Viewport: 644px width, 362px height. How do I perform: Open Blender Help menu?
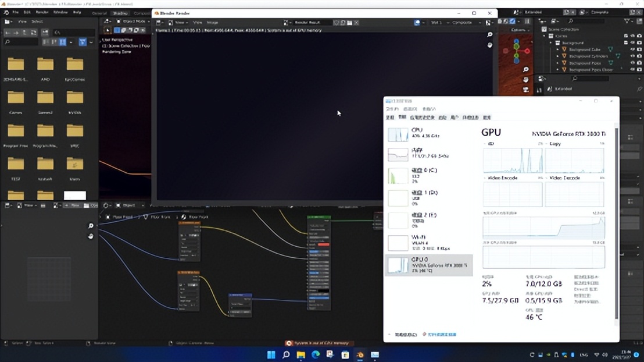77,12
